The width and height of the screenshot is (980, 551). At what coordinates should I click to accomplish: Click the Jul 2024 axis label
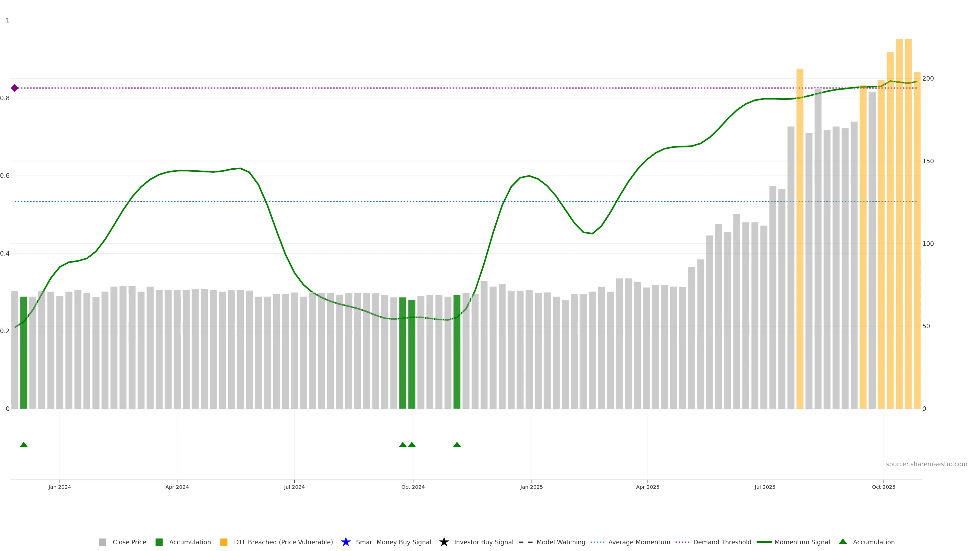click(294, 487)
